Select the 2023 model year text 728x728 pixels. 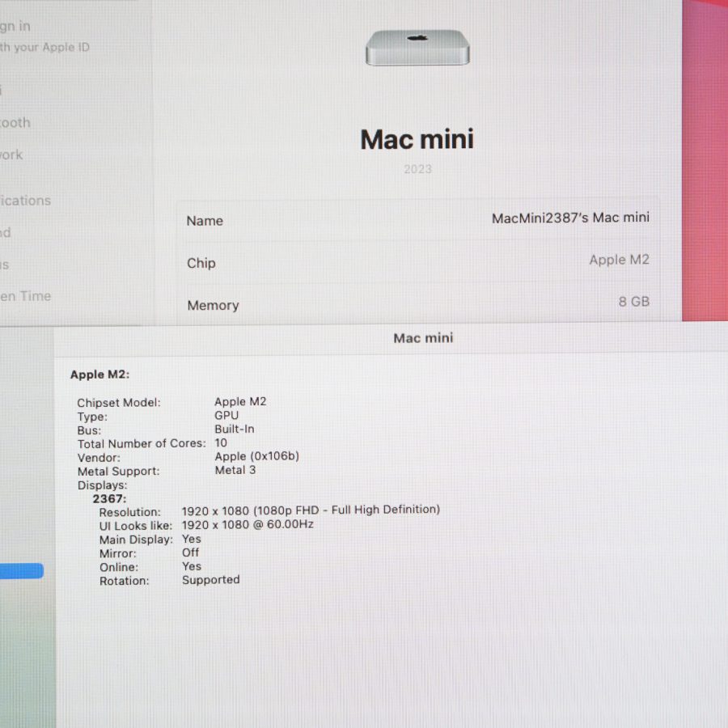[417, 169]
